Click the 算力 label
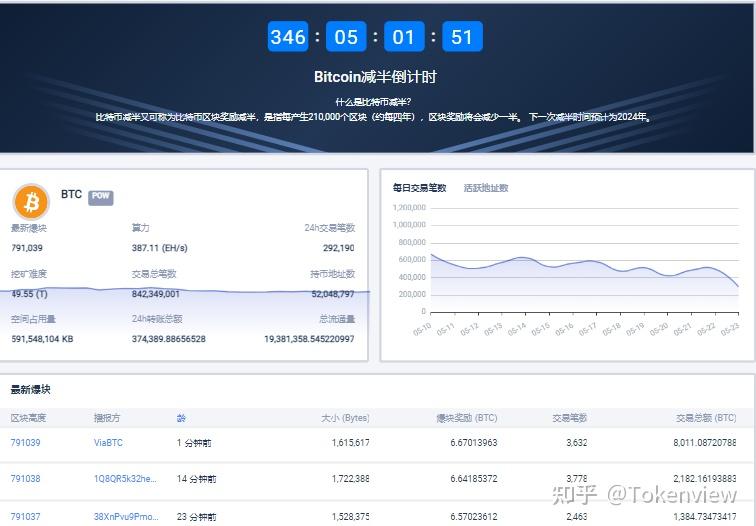The image size is (756, 526). click(140, 228)
